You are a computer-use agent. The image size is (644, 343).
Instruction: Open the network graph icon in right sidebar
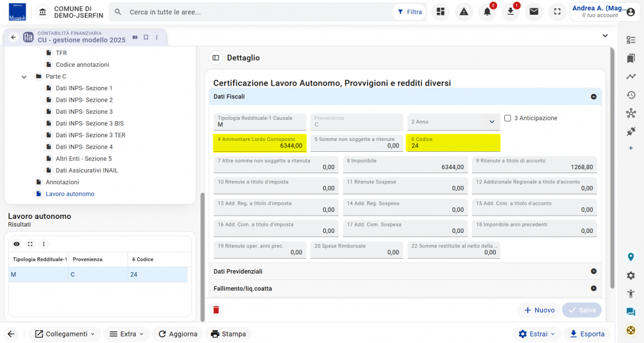631,113
